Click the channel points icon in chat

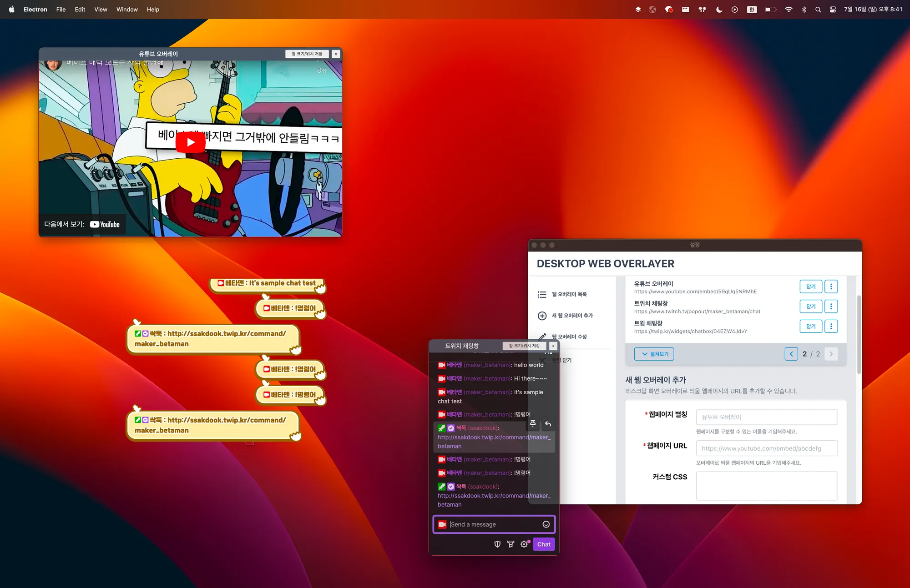511,544
